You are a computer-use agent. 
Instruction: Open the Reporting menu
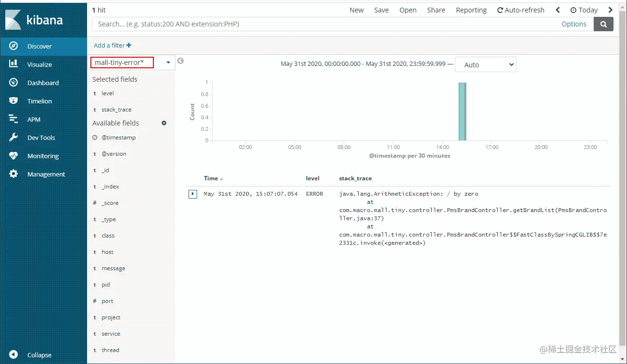click(471, 10)
